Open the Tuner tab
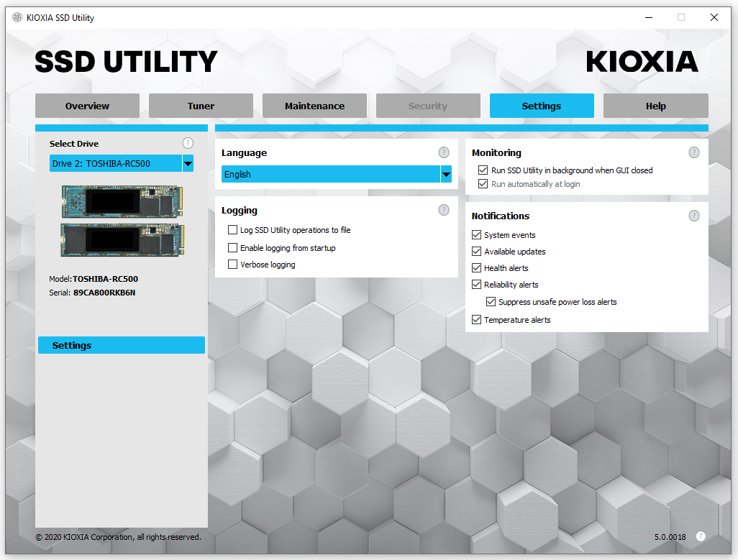The image size is (738, 560). click(x=201, y=106)
